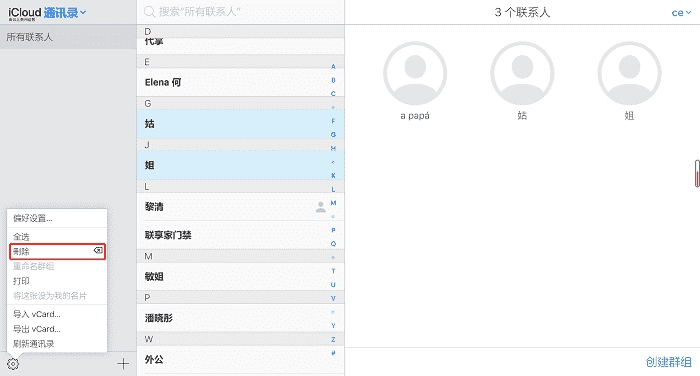
Task: Click the 姑 contact avatar
Action: point(522,73)
